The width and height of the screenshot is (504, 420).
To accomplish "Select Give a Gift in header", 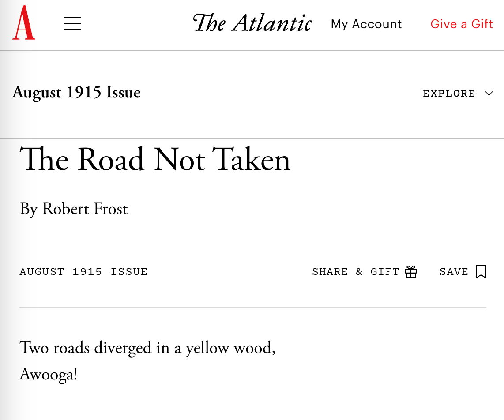I will coord(461,24).
